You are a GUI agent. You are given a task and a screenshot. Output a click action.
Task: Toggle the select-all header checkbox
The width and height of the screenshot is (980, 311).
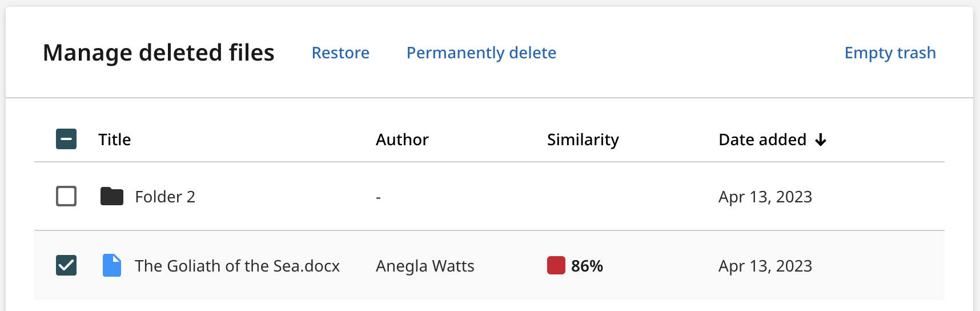click(66, 139)
